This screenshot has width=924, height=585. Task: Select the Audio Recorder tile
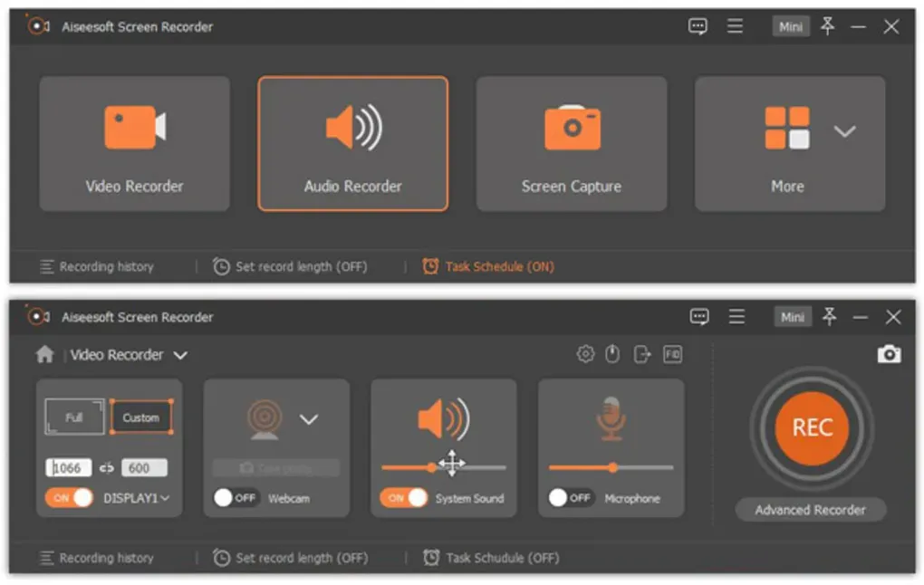point(353,143)
